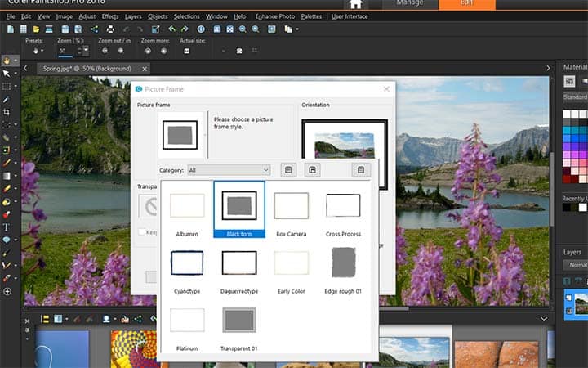Click the Save icon in toolbar
The width and height of the screenshot is (588, 368).
point(65,29)
